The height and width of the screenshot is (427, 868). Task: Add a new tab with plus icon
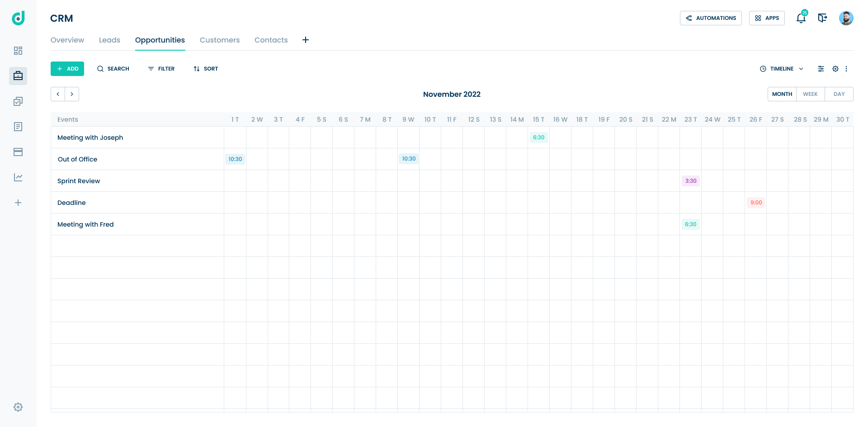pyautogui.click(x=306, y=40)
